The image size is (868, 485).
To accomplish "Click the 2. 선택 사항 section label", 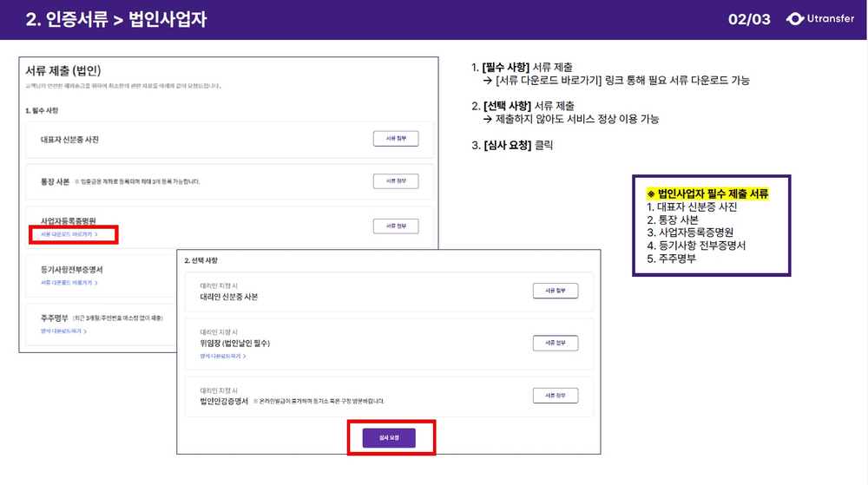I will (201, 260).
